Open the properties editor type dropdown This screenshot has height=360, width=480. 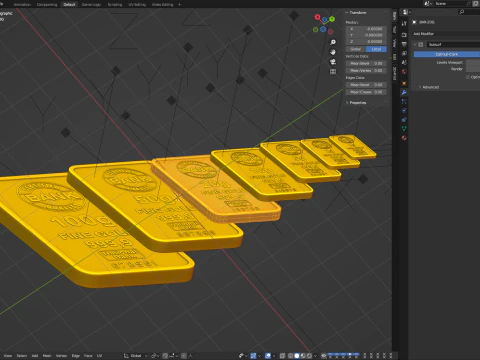[407, 12]
